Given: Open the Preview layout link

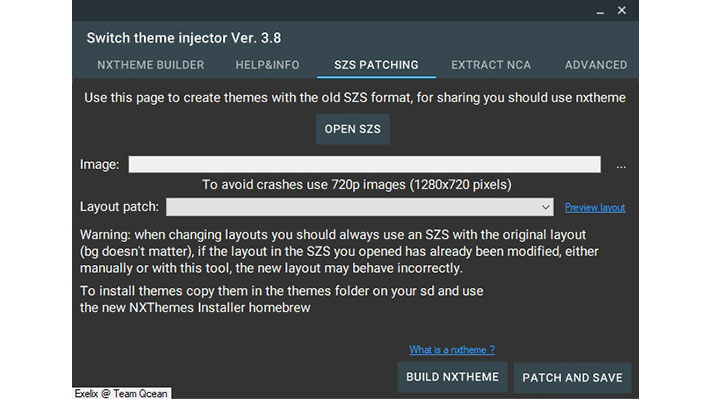Looking at the screenshot, I should (x=595, y=207).
